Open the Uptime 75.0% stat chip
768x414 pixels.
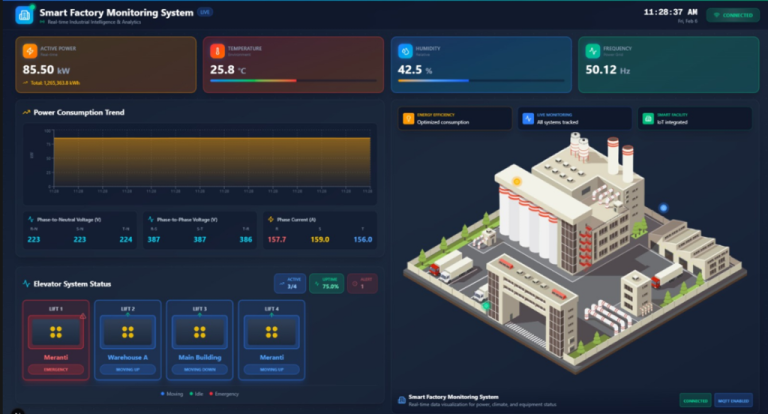(x=326, y=283)
